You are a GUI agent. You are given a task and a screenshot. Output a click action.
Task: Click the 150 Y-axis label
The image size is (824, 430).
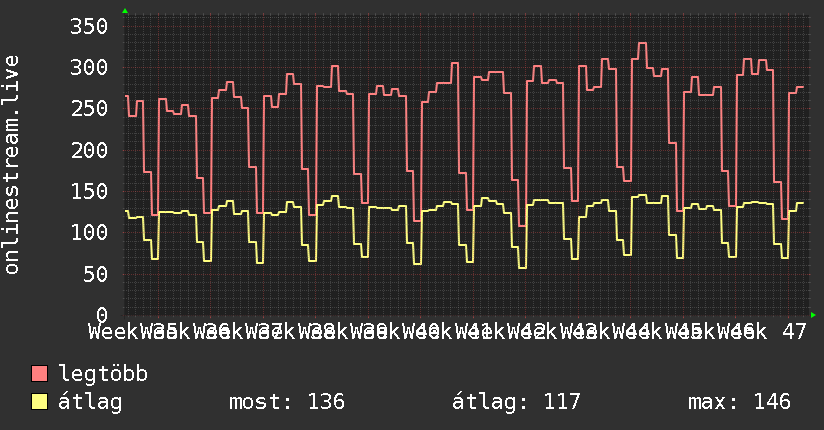[x=89, y=191]
